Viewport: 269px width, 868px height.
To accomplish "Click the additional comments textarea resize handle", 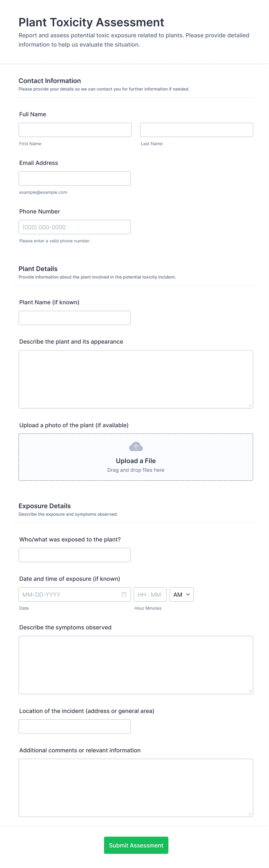I will click(250, 814).
